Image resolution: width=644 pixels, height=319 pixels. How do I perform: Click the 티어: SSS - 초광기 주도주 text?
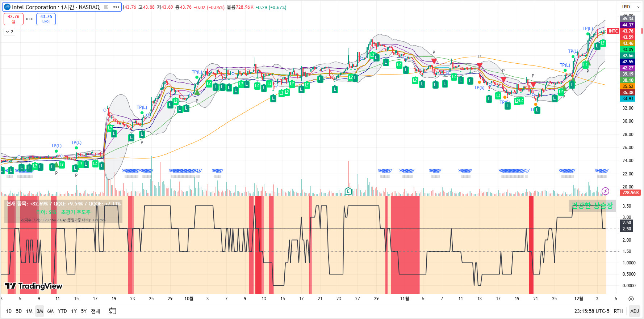(63, 212)
